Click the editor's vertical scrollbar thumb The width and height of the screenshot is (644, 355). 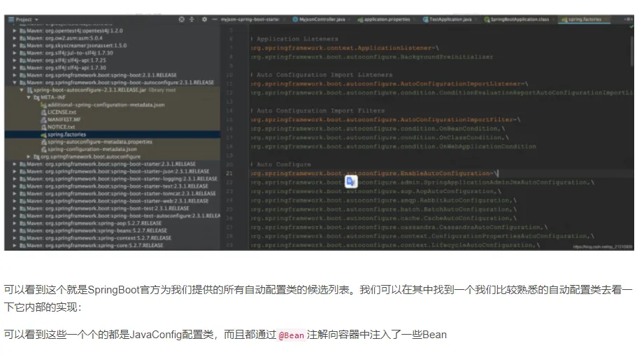pyautogui.click(x=631, y=50)
